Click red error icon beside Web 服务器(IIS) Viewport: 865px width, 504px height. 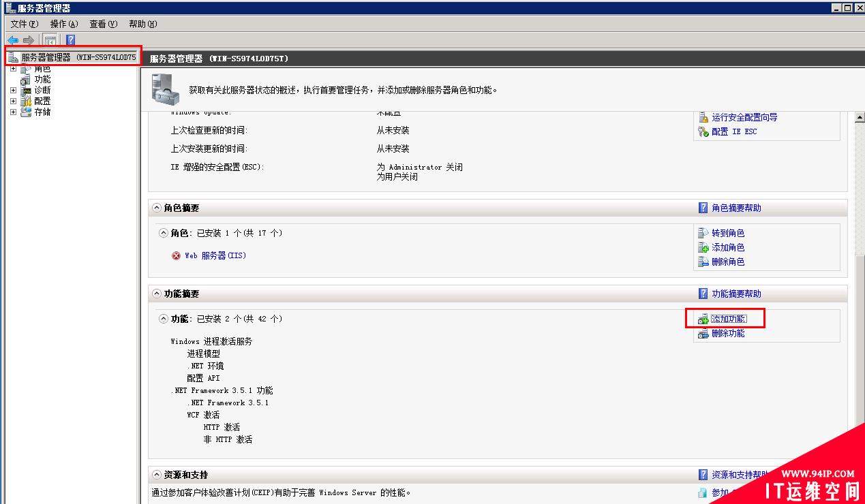pyautogui.click(x=177, y=256)
